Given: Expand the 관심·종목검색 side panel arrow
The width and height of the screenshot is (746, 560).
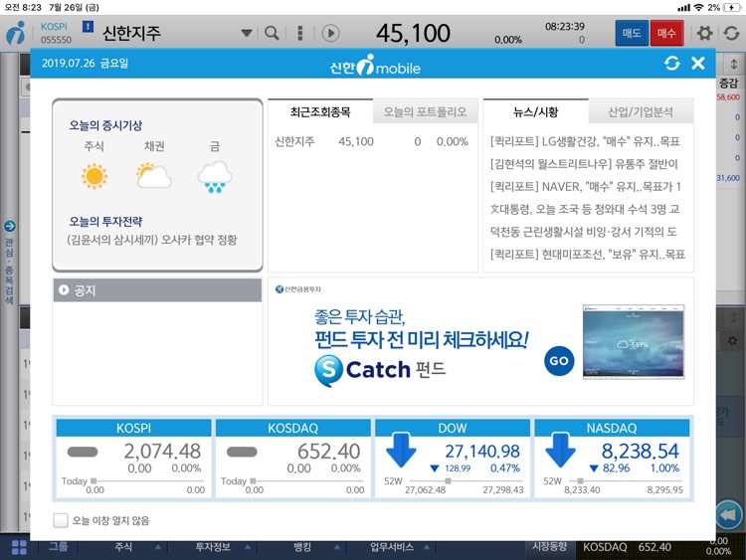Looking at the screenshot, I should [10, 226].
